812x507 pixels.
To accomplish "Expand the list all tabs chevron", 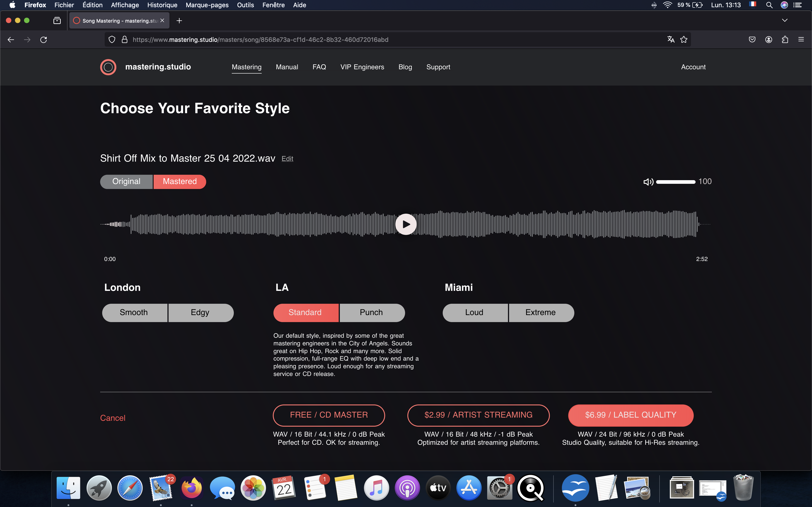I will 785,20.
